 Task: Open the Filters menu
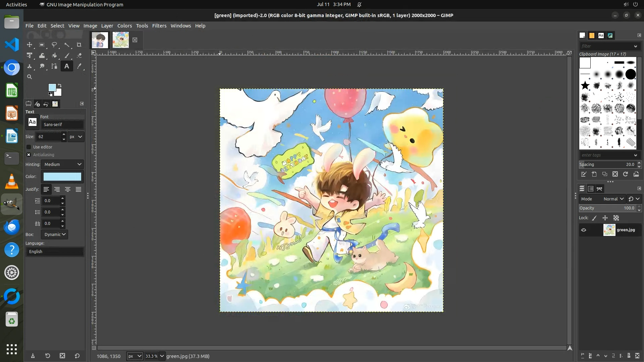click(159, 26)
